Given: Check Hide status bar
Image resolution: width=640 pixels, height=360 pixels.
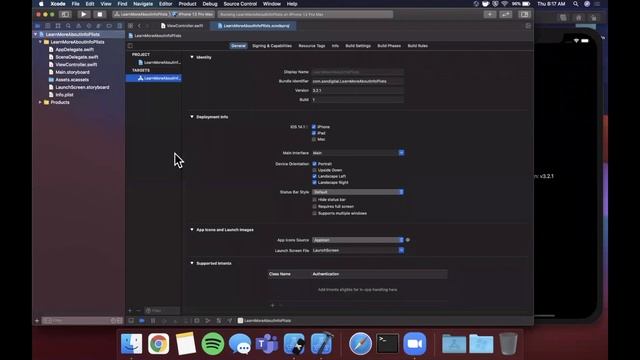Looking at the screenshot, I should tap(314, 200).
